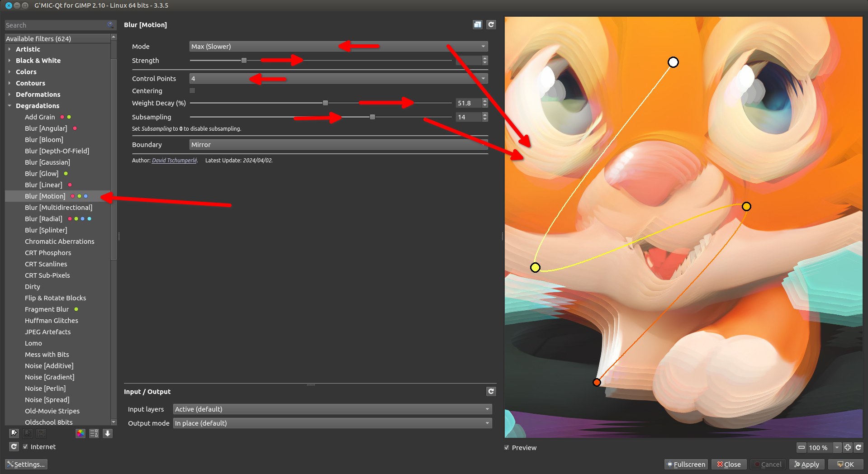Click the remove fave bookmark icon
The image size is (868, 474).
tap(28, 433)
